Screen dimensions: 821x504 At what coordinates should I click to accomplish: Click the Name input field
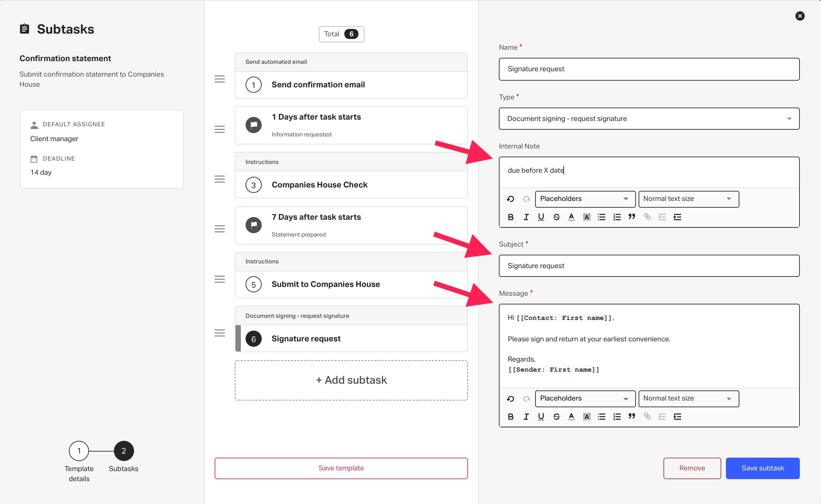(649, 69)
